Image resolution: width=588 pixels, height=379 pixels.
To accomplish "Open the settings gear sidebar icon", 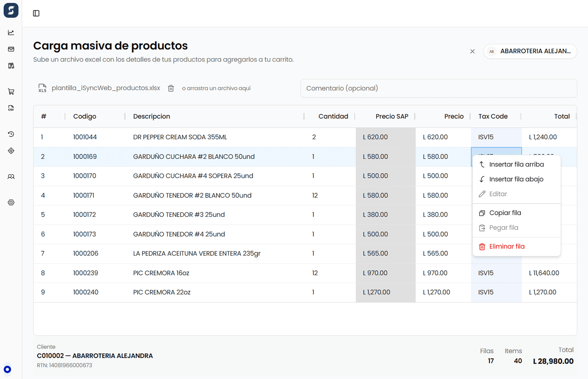I will (11, 202).
